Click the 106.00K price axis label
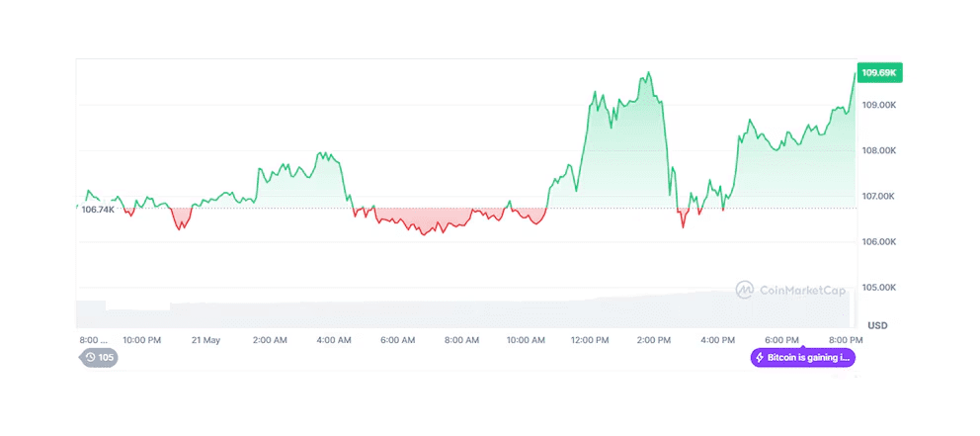The width and height of the screenshot is (980, 436). click(879, 241)
